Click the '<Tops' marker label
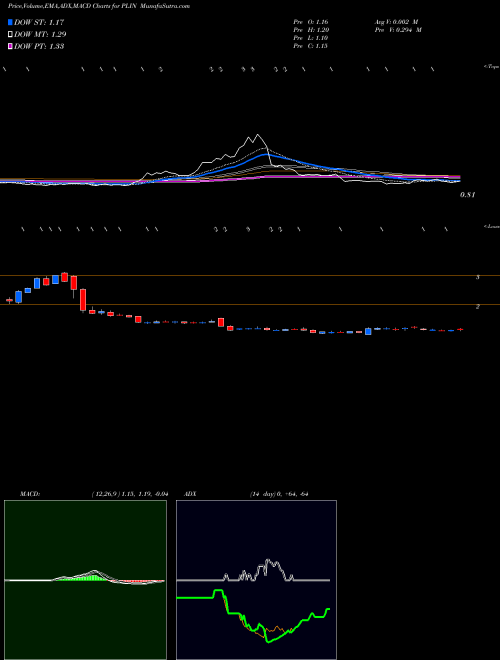Viewport: 500px width, 660px height. pyautogui.click(x=491, y=67)
